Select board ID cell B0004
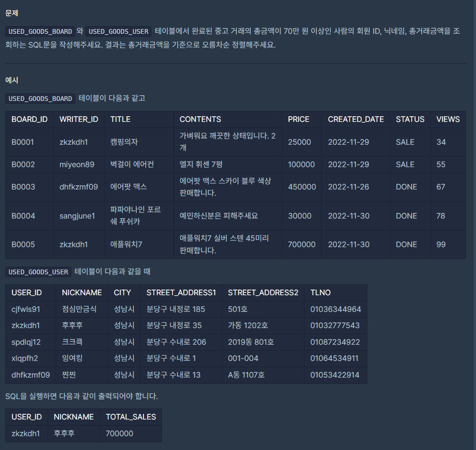This screenshot has width=476, height=450. click(23, 216)
